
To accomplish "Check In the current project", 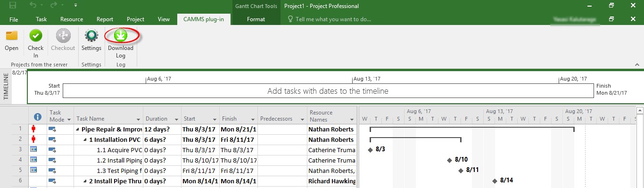I will coord(35,43).
